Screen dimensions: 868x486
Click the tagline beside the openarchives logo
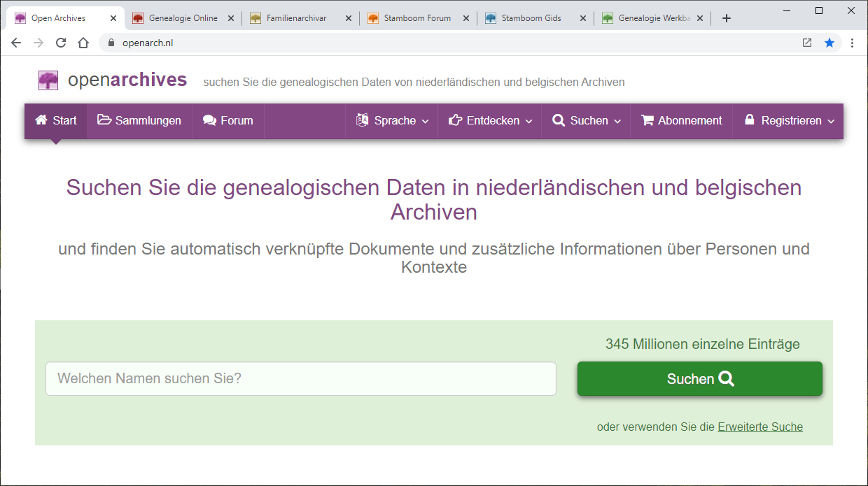(414, 83)
